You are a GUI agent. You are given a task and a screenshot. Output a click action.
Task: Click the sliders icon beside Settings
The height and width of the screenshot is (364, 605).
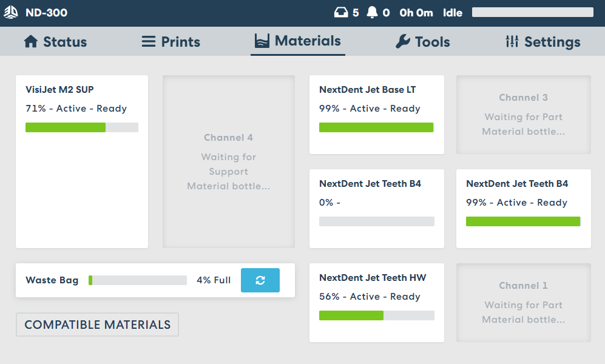coord(512,42)
